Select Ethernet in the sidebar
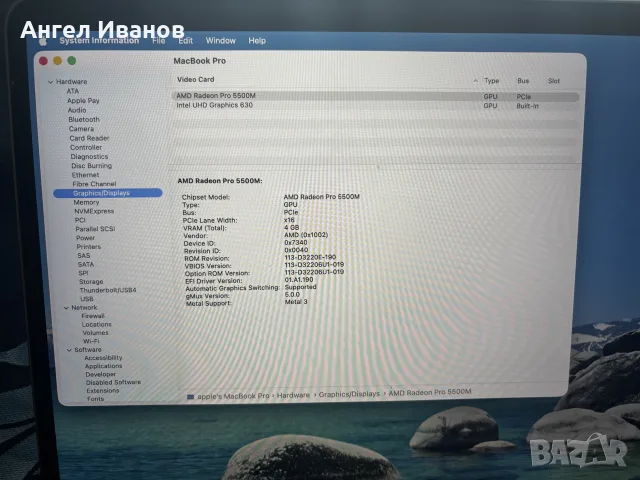640x480 pixels. coord(85,175)
